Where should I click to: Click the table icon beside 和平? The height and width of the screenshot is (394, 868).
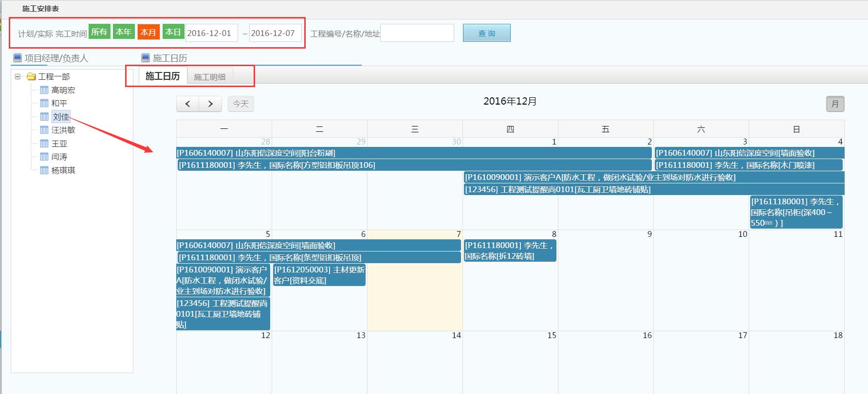(44, 103)
